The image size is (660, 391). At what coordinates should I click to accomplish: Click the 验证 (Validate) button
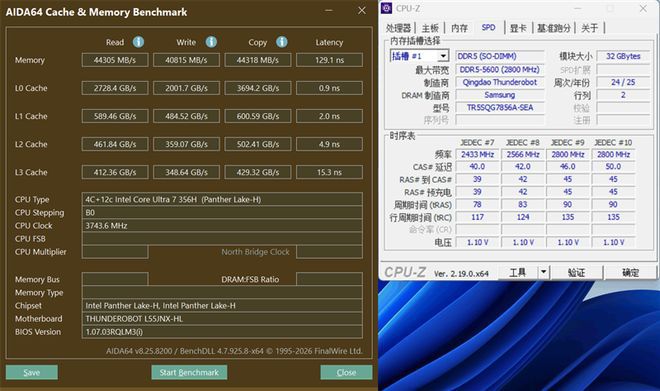pos(576,272)
